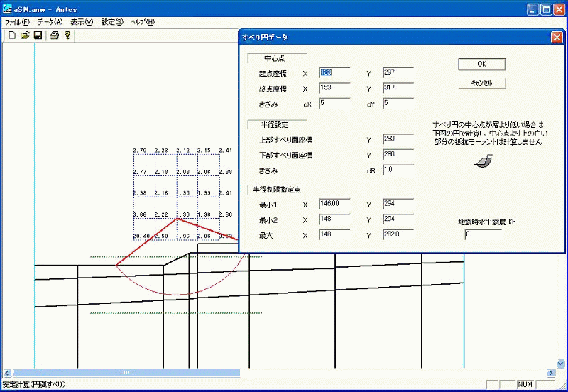Click the 起点座標 X input field
The image size is (568, 392).
pos(334,72)
